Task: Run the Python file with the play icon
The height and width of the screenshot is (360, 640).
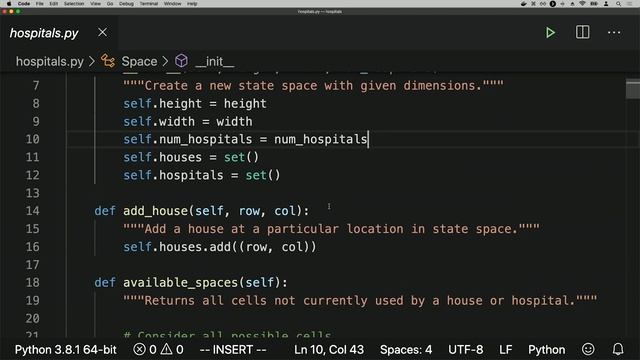Action: pos(550,33)
